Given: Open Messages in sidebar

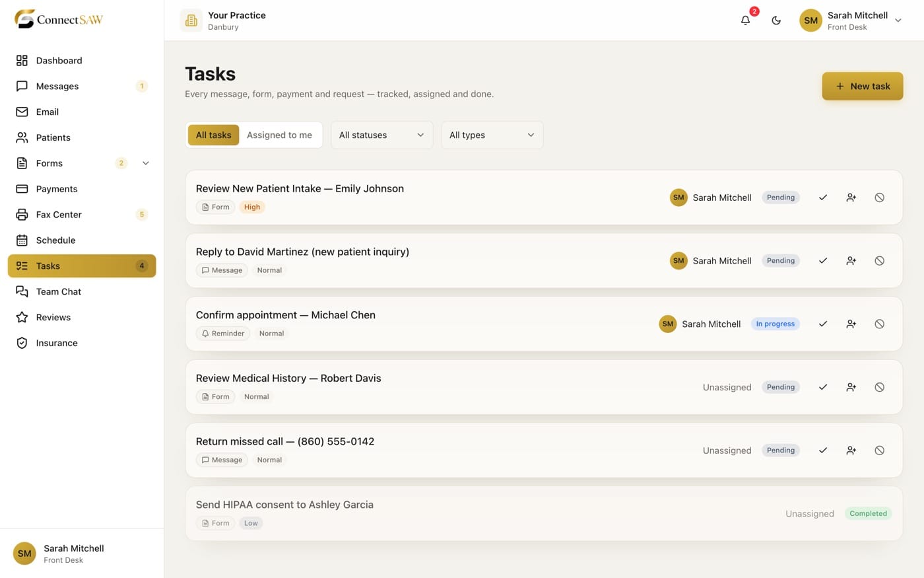Looking at the screenshot, I should pos(82,86).
